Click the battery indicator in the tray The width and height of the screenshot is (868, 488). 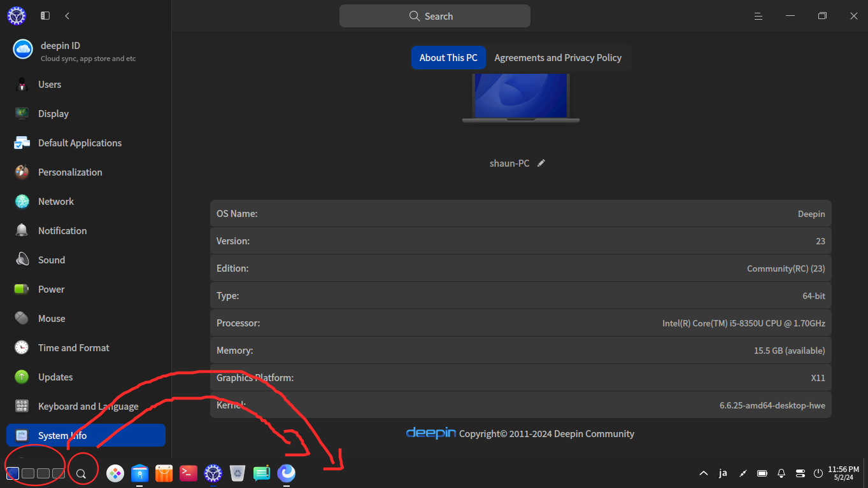click(762, 473)
